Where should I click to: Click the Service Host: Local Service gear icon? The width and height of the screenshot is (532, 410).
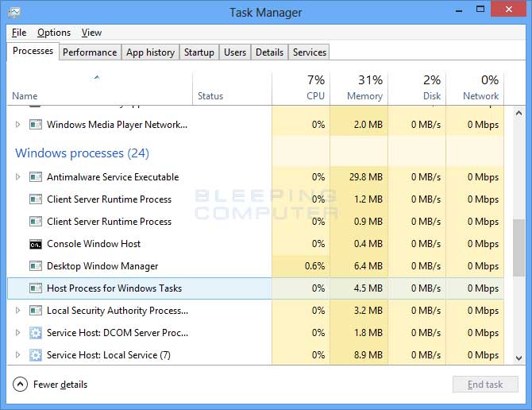pyautogui.click(x=36, y=355)
